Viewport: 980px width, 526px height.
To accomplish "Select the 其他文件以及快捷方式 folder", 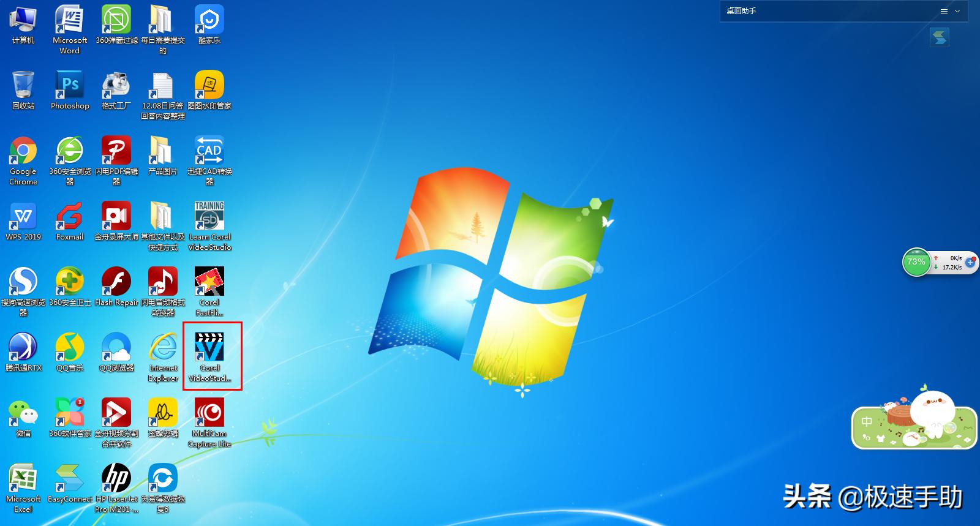I will click(163, 227).
